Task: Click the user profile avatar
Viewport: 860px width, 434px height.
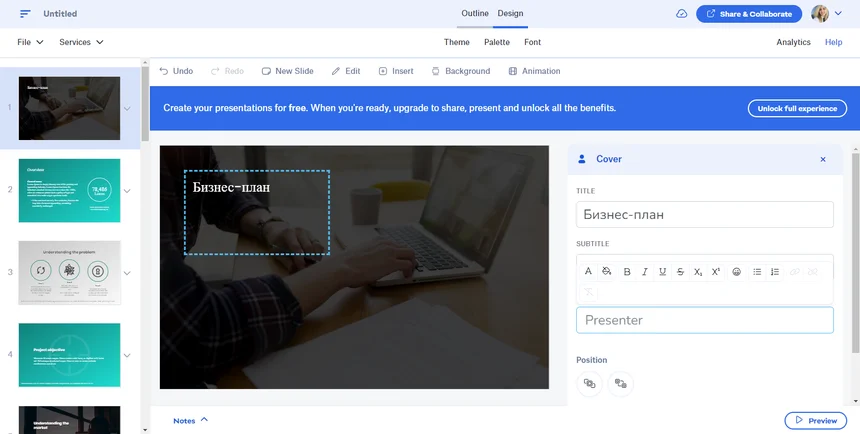Action: coord(820,14)
